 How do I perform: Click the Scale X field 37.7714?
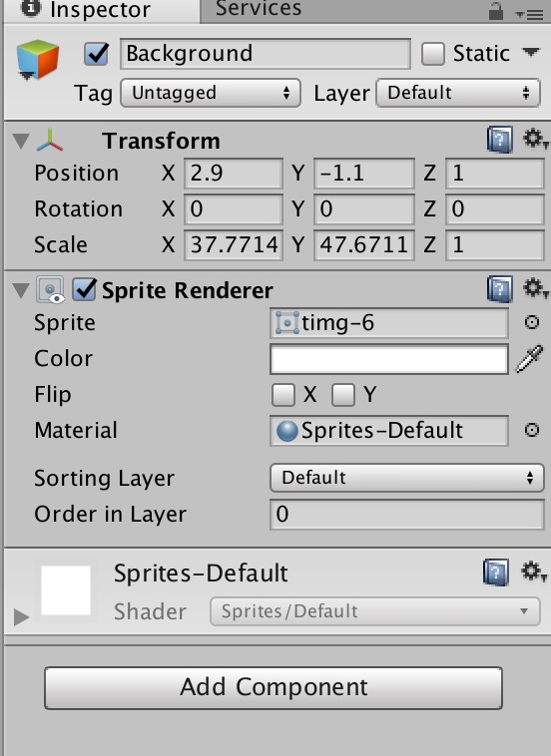click(x=234, y=245)
